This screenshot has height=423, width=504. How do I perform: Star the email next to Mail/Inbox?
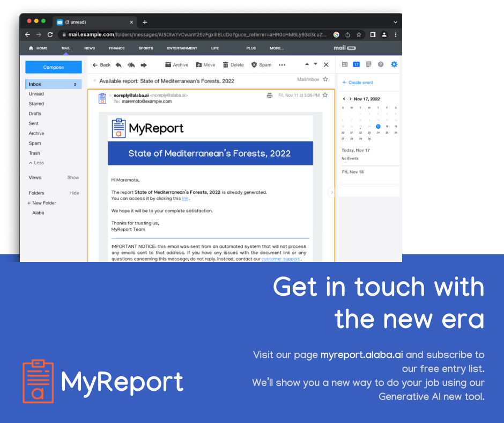point(325,79)
